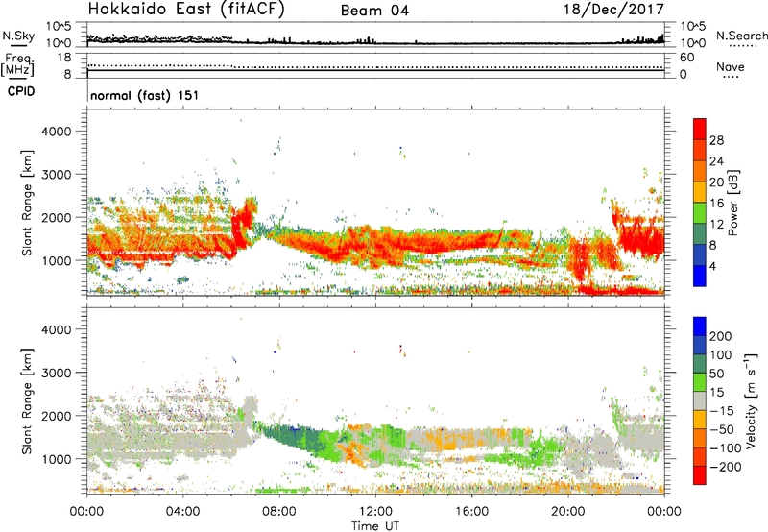768x532 pixels.
Task: Click the '16' tick on Power colorbar
Action: pos(716,204)
